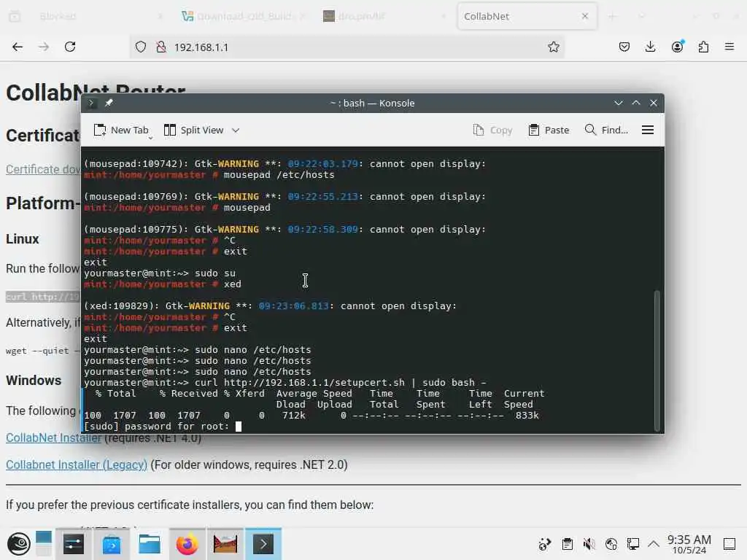The height and width of the screenshot is (560, 747).
Task: Click the muted volume tray icon
Action: tap(589, 544)
